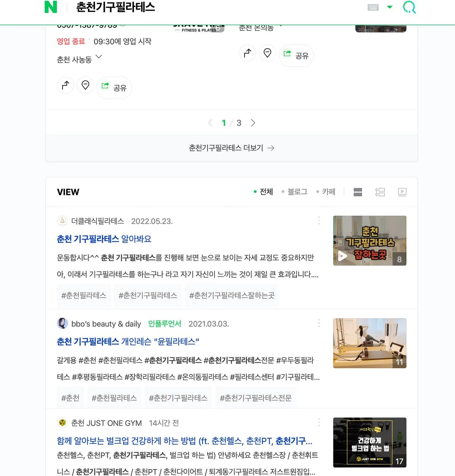Click hashtag #춘천기구필라테스전문

pyautogui.click(x=256, y=398)
